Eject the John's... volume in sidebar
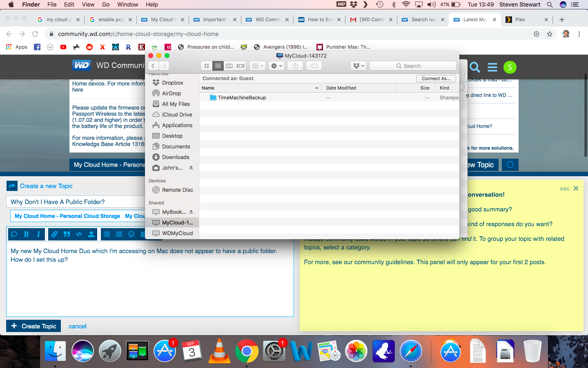Image resolution: width=588 pixels, height=368 pixels. pyautogui.click(x=191, y=168)
